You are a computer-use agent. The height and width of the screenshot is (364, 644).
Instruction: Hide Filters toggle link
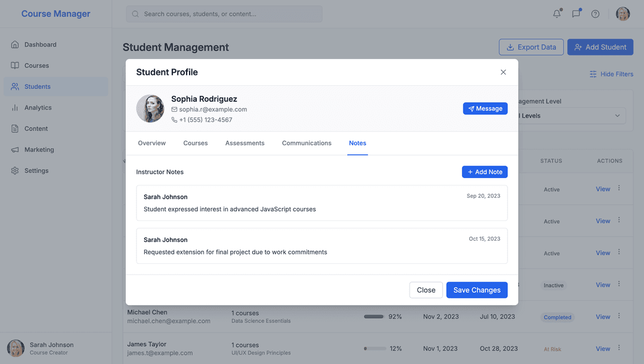pos(611,74)
